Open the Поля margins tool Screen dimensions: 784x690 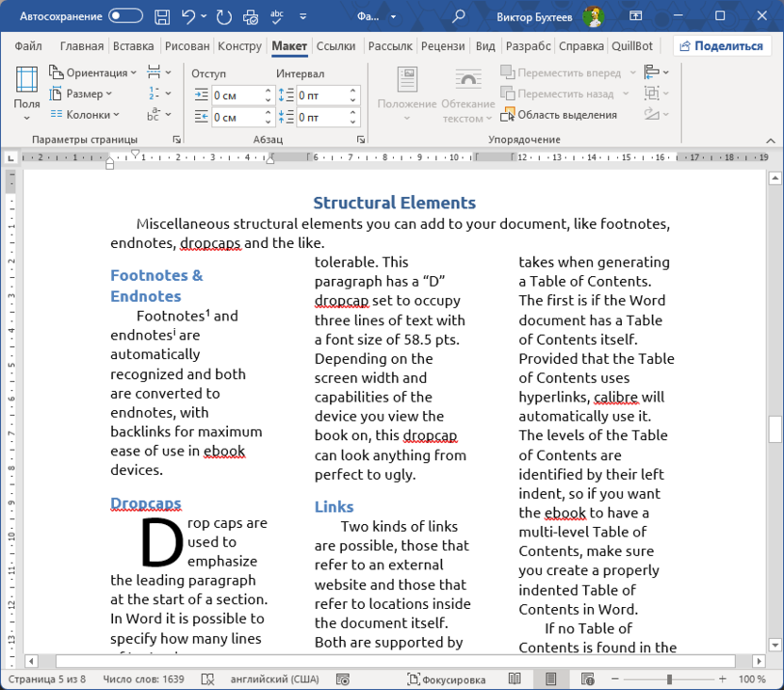26,94
